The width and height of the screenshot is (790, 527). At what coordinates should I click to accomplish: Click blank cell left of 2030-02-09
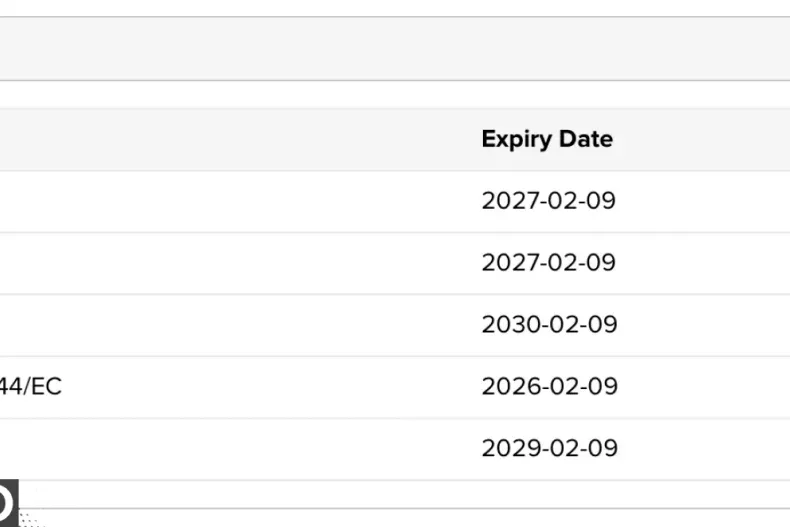[230, 325]
